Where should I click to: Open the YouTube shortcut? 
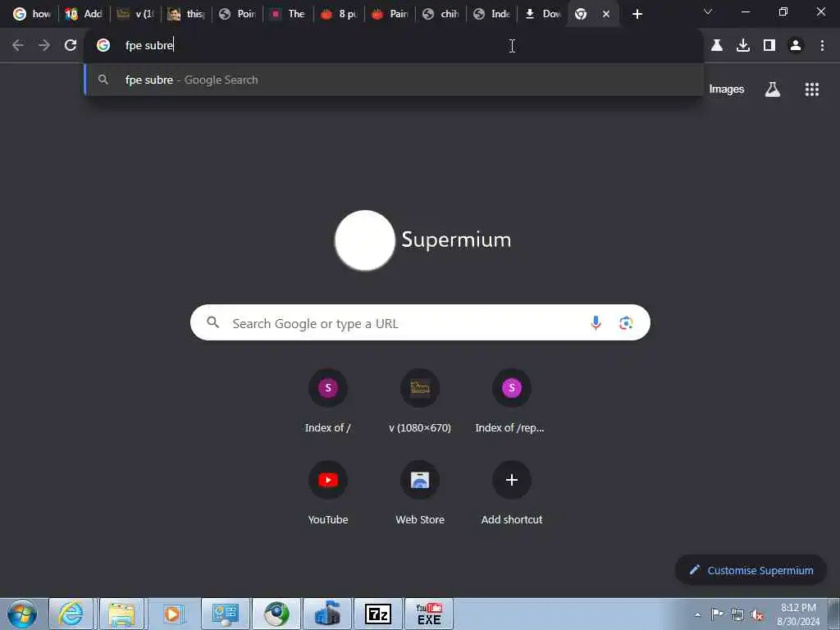(328, 493)
